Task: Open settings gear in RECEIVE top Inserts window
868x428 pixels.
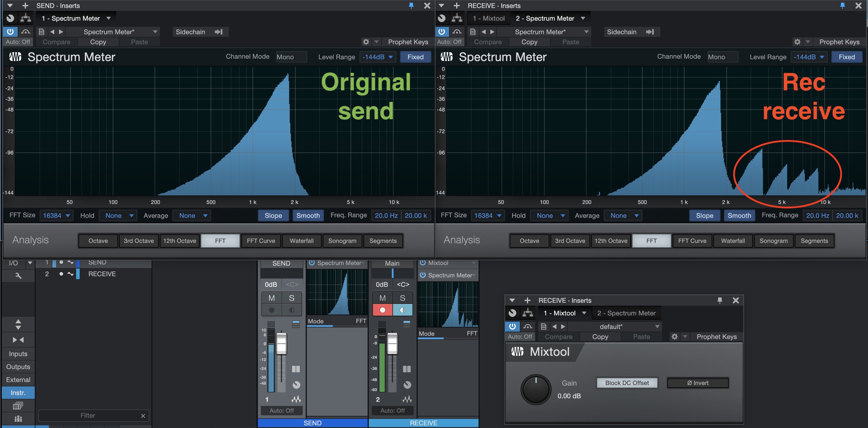Action: (797, 42)
